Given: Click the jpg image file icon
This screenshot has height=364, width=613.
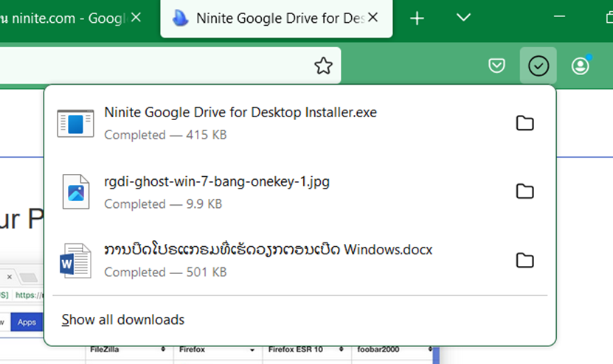Looking at the screenshot, I should [75, 192].
